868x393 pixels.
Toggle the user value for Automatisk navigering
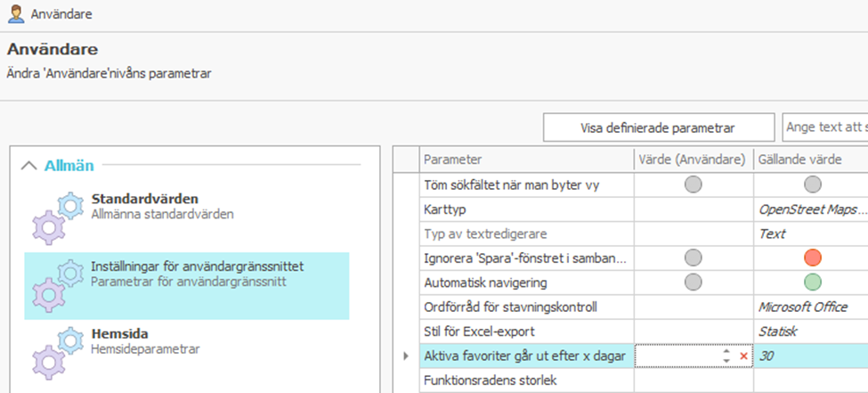tap(694, 282)
